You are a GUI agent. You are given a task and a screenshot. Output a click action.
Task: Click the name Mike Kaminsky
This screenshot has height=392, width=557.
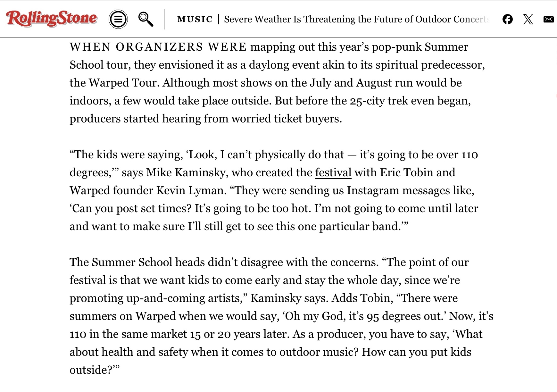tap(187, 172)
